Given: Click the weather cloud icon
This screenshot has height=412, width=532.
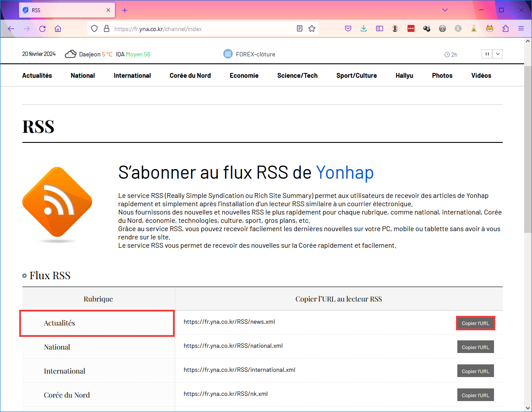Looking at the screenshot, I should coord(70,54).
